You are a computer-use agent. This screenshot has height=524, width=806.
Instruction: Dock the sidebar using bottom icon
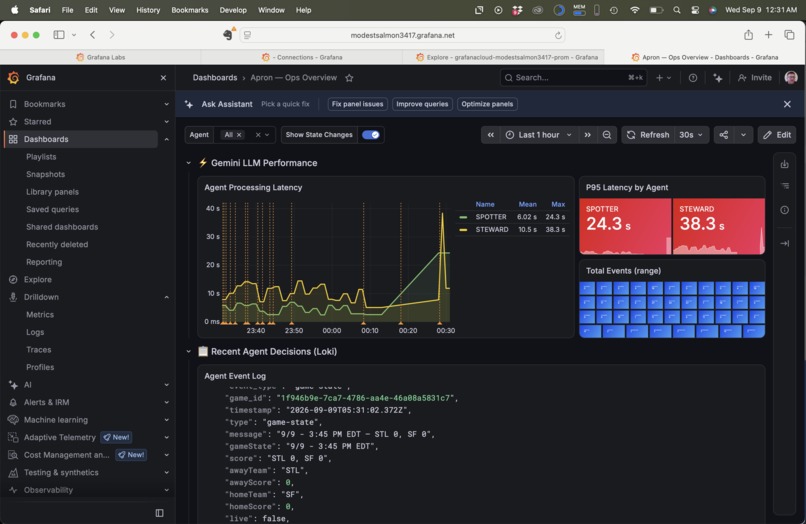[x=159, y=513]
